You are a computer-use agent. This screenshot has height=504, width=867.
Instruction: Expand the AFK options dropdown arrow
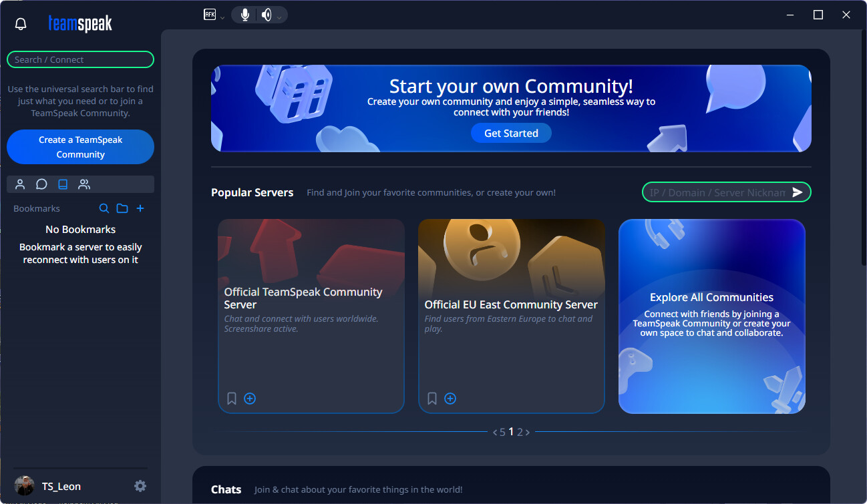[x=222, y=17]
